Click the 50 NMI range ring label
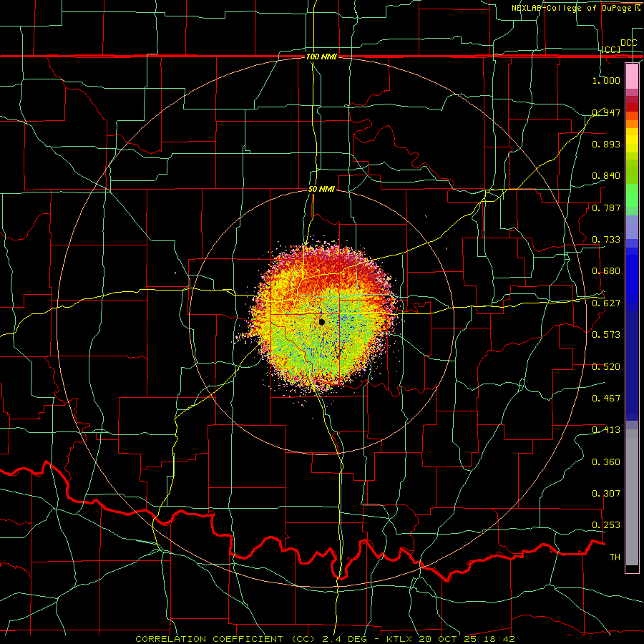The height and width of the screenshot is (644, 644). coord(321,190)
